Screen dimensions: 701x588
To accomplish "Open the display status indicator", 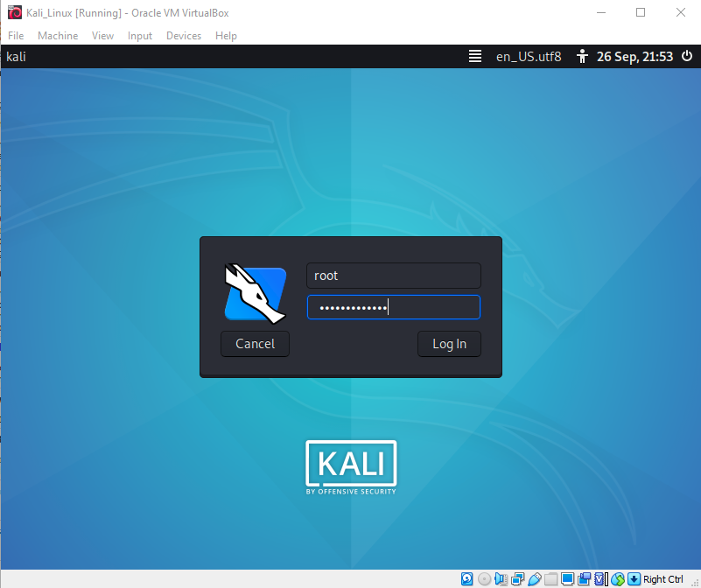I will pos(568,578).
